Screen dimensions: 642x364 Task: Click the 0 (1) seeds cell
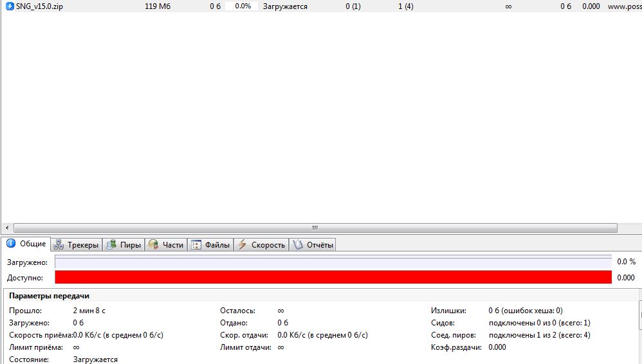click(353, 6)
